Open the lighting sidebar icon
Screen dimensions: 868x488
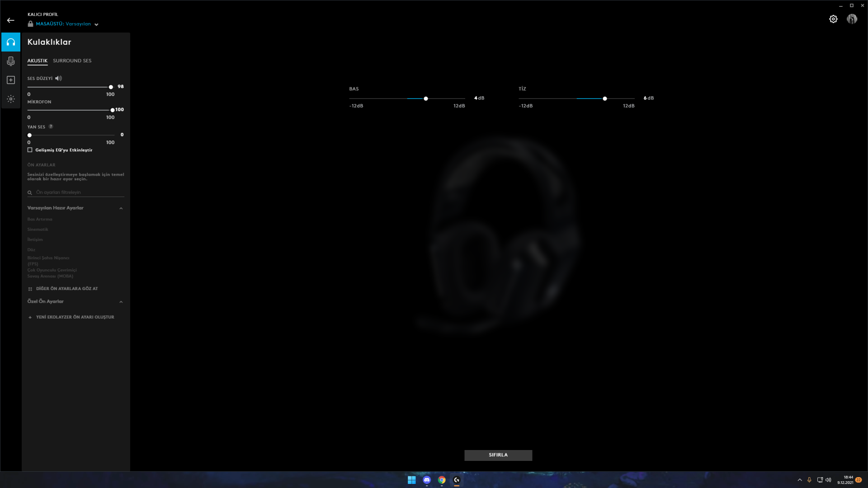tap(11, 99)
